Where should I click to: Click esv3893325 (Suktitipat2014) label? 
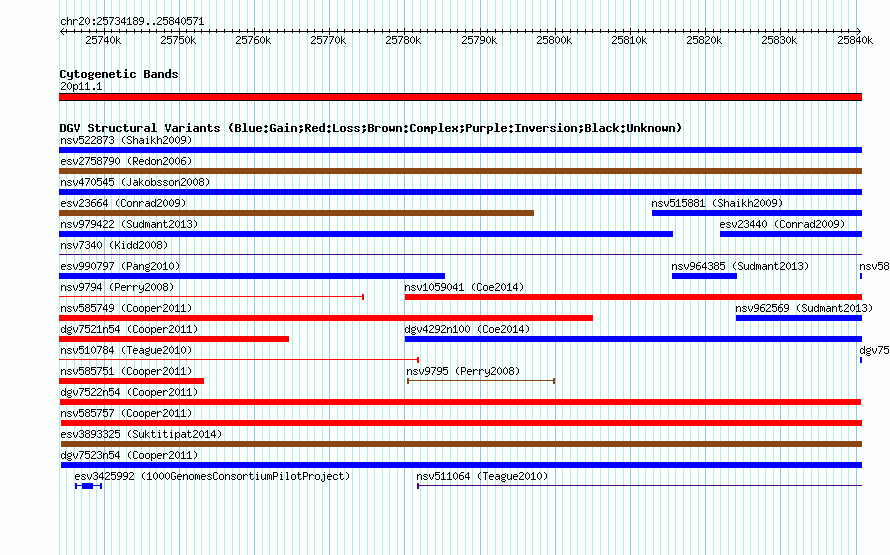[x=141, y=434]
